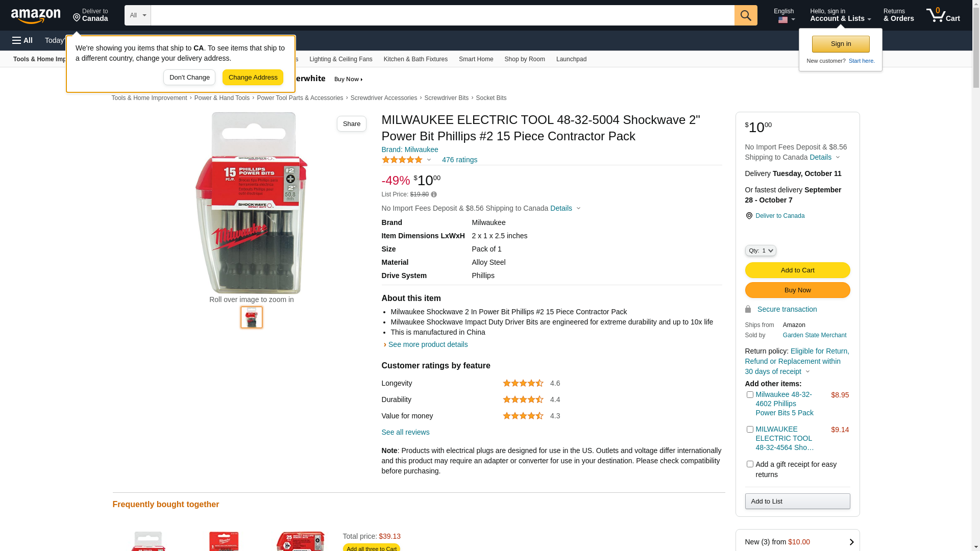Go to Smart Home menu item
Viewport: 980px width, 551px height.
pyautogui.click(x=476, y=59)
